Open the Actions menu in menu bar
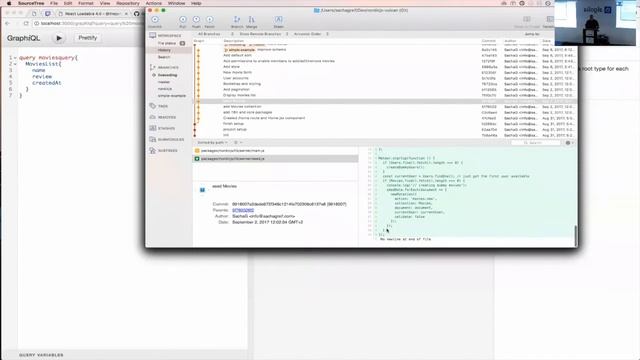The height and width of the screenshot is (360, 640). click(153, 3)
